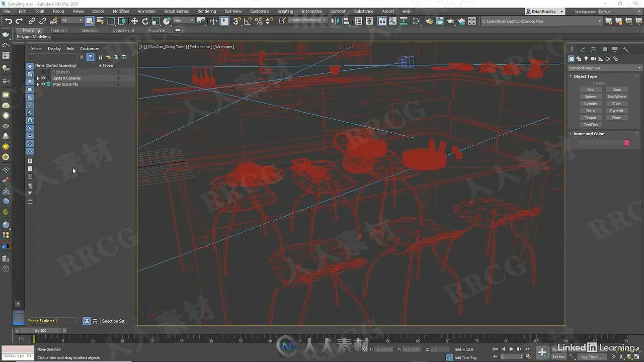Open the Standard Primitives dropdown
Screen dimensions: 644x362
click(604, 68)
